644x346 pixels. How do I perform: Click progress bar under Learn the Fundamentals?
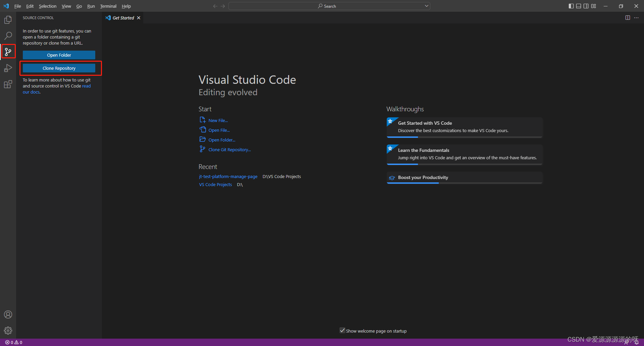[465, 164]
